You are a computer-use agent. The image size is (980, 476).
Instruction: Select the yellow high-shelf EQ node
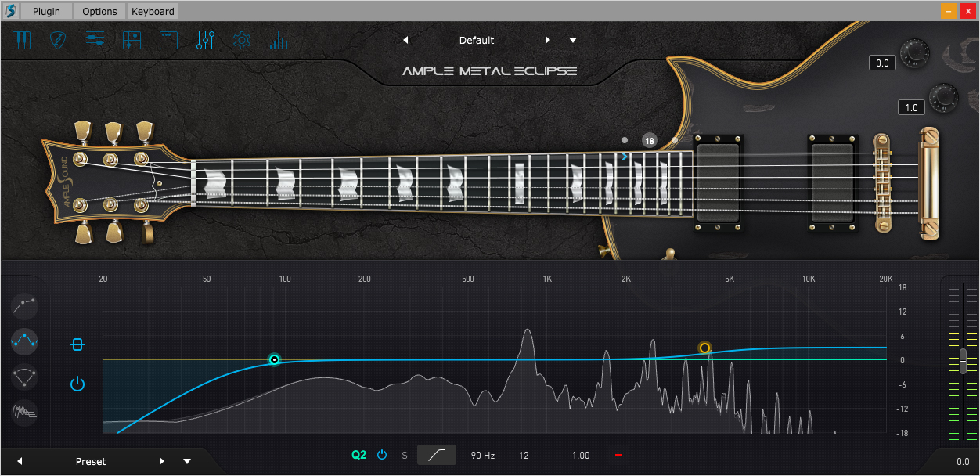coord(704,348)
